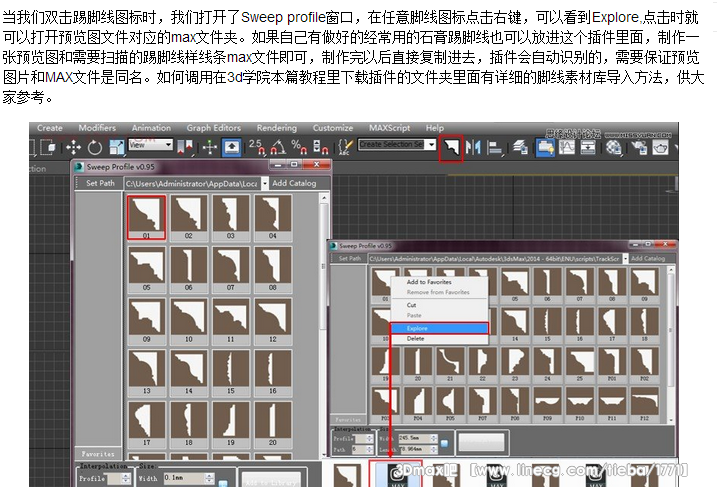Open the Help menu
Screen dimensions: 717x487
(x=435, y=128)
